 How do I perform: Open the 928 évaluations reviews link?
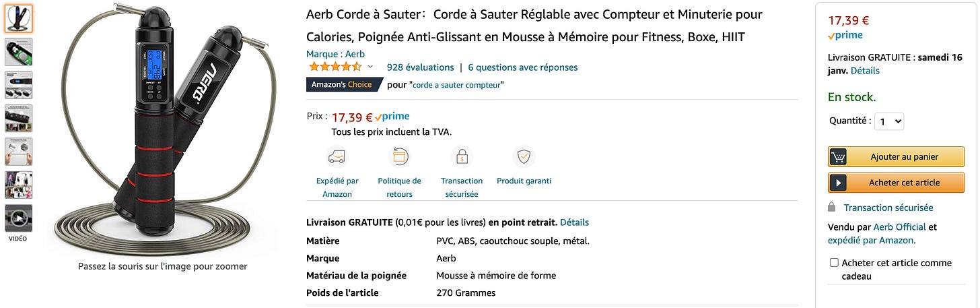coord(420,67)
